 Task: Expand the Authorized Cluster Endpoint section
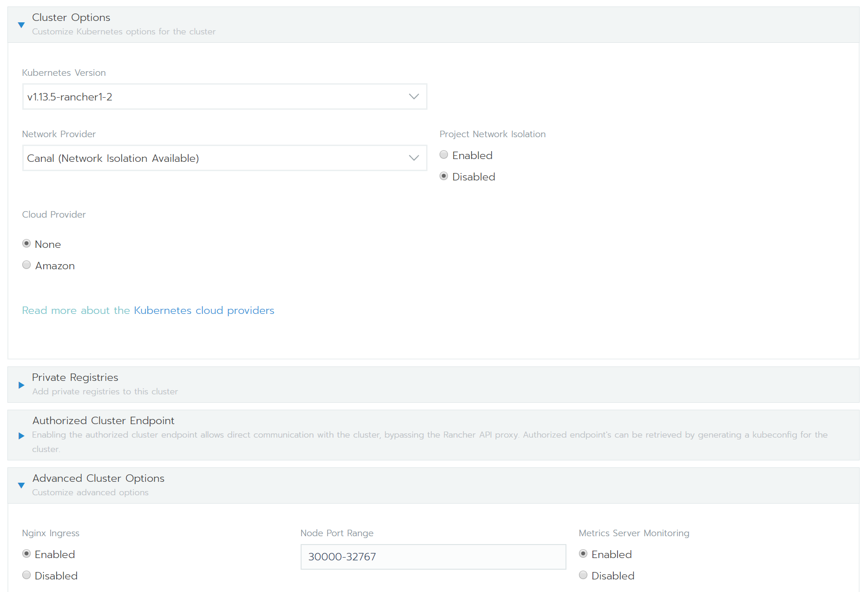[21, 435]
